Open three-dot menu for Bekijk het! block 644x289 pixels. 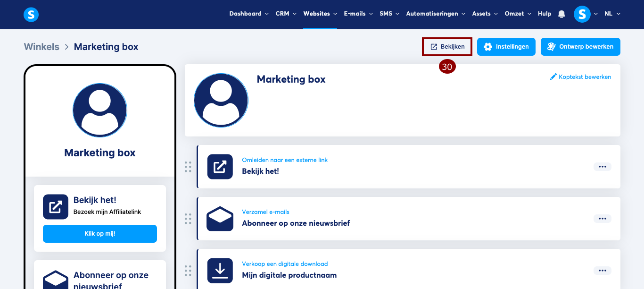(602, 167)
